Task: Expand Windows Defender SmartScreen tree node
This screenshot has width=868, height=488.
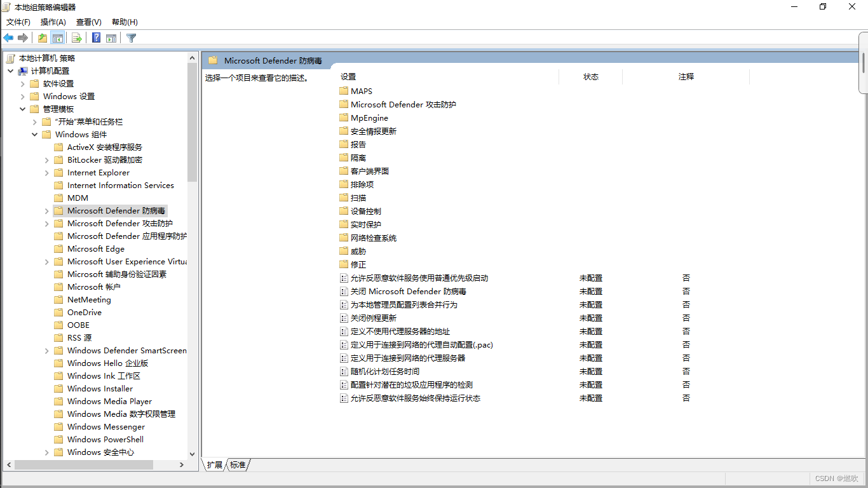Action: point(47,350)
